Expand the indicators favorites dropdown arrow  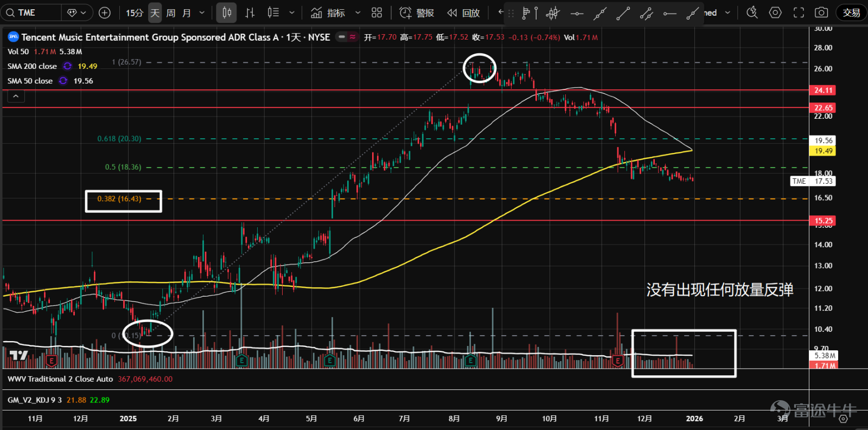358,12
